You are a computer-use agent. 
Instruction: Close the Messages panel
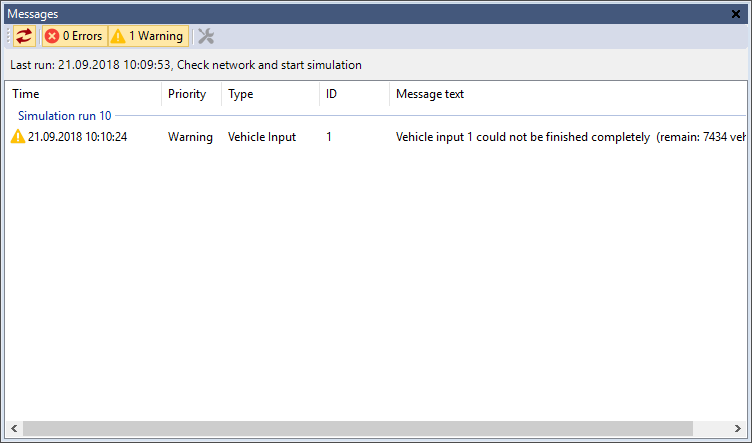click(x=738, y=14)
